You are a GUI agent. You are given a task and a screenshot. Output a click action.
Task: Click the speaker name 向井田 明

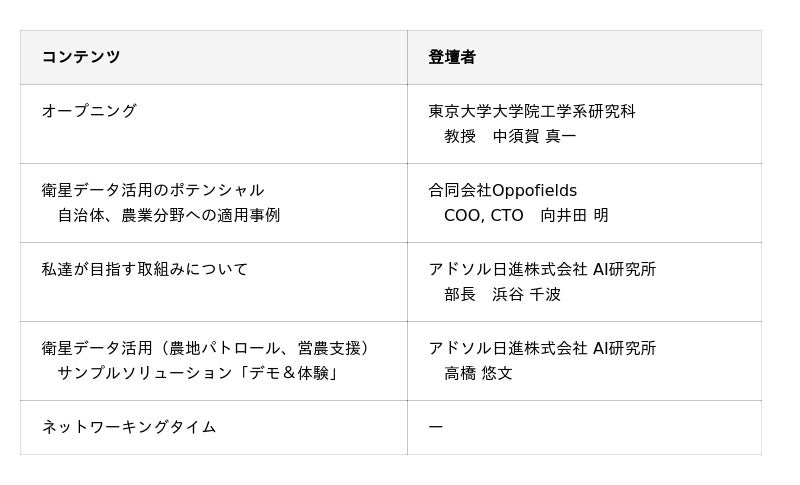574,215
